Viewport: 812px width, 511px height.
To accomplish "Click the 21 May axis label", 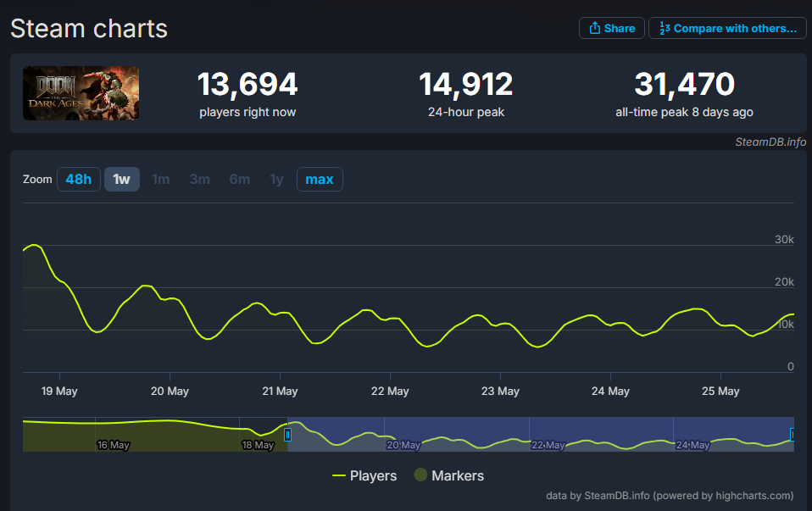I will (280, 392).
